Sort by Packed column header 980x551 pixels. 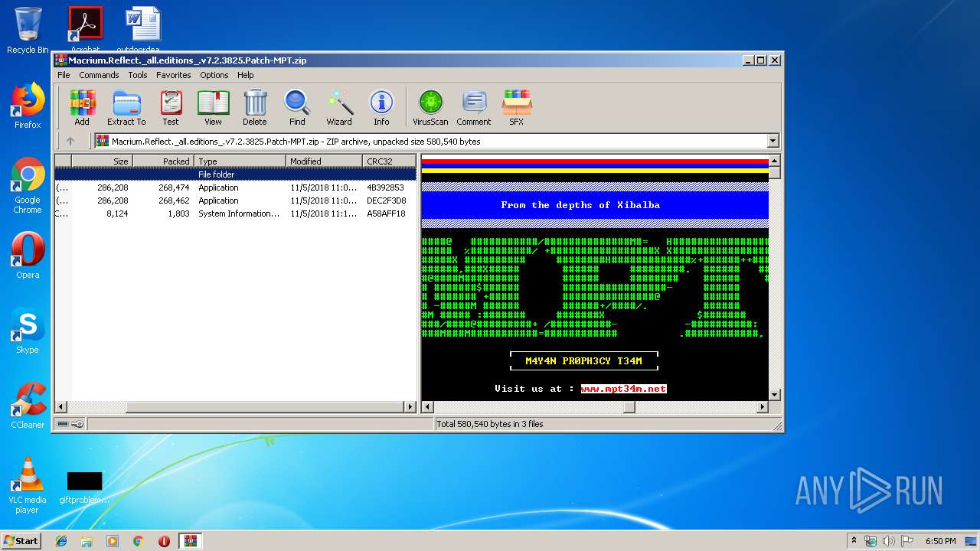(x=163, y=161)
